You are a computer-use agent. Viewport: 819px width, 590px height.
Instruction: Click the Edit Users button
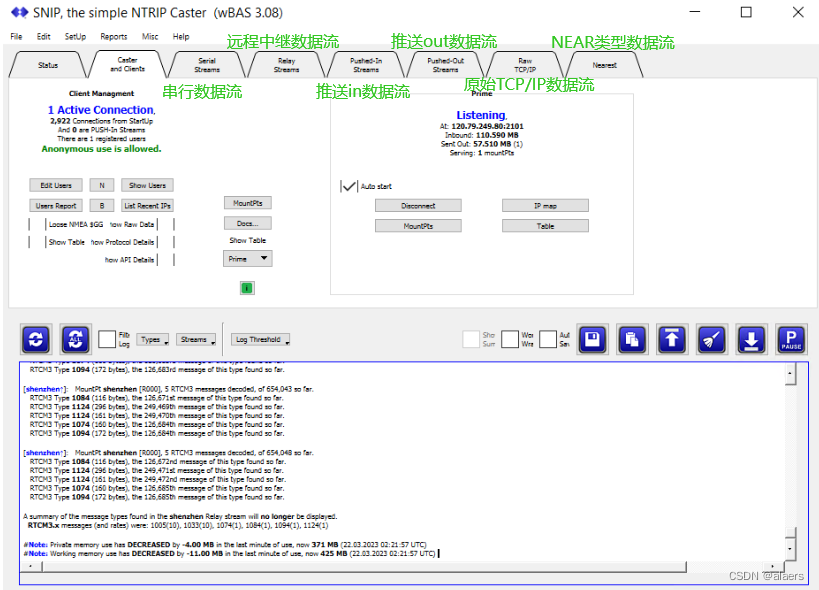point(56,185)
